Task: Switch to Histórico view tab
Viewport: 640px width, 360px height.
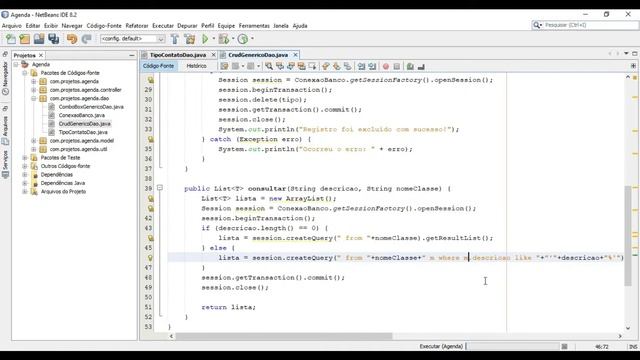Action: click(196, 66)
